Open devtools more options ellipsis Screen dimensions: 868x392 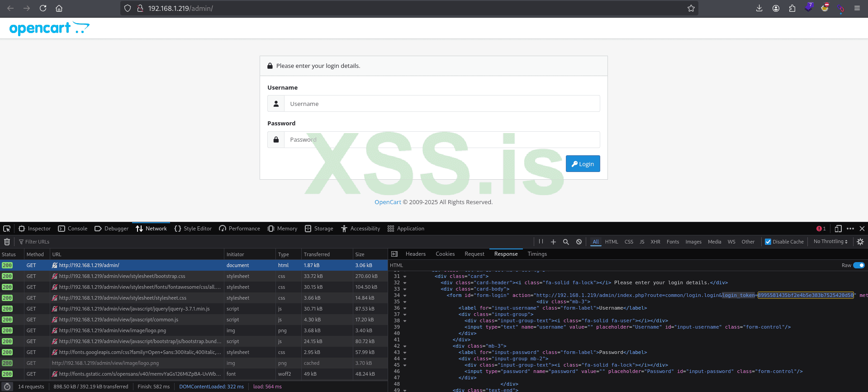[x=850, y=229]
